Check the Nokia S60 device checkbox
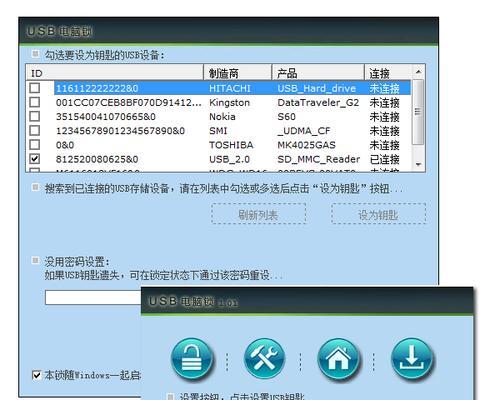This screenshot has width=500, height=400. pos(35,116)
